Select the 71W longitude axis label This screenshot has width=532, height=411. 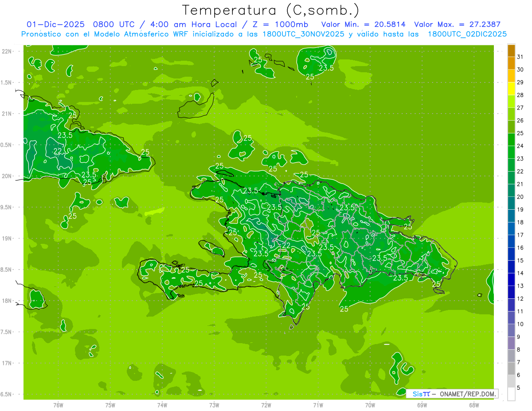click(318, 405)
